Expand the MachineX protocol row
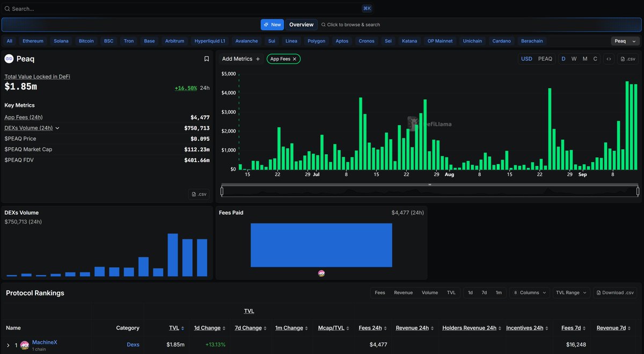Viewport: 644px width, 354px height. coord(8,345)
